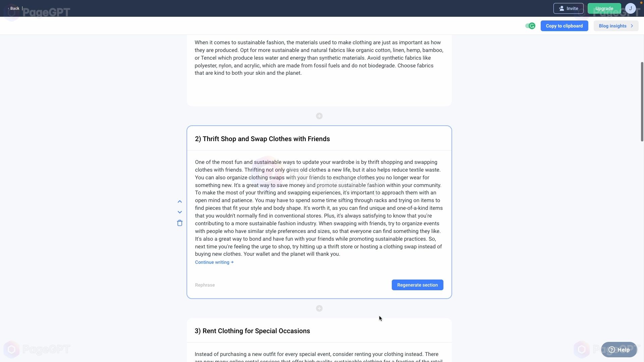Click the Help widget button
Image resolution: width=644 pixels, height=362 pixels.
[619, 349]
